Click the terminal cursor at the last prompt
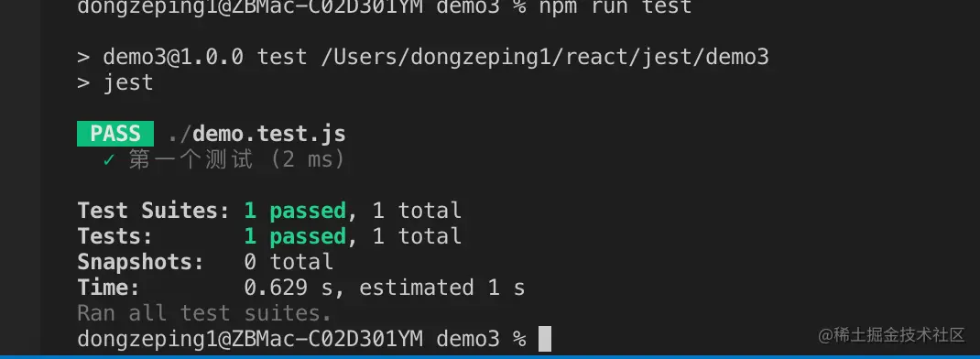The width and height of the screenshot is (980, 359). (545, 339)
